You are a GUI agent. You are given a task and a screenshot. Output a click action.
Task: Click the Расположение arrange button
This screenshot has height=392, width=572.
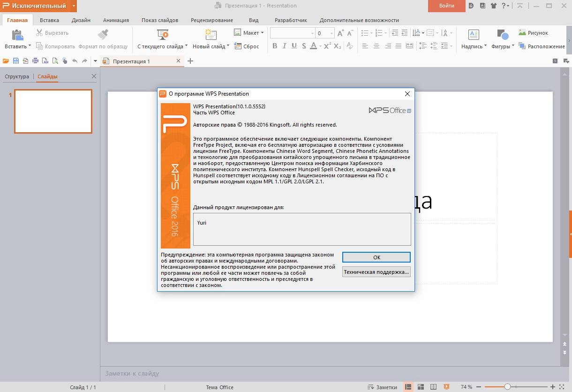(542, 46)
